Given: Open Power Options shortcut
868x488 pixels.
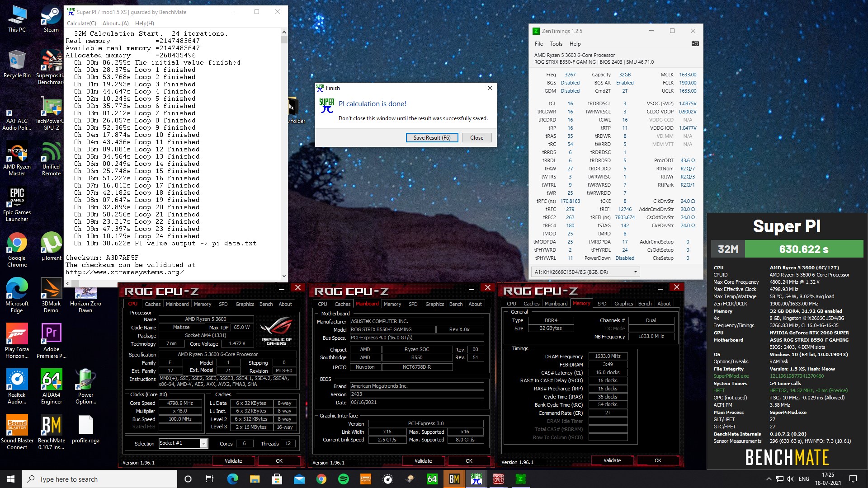Looking at the screenshot, I should (x=85, y=387).
